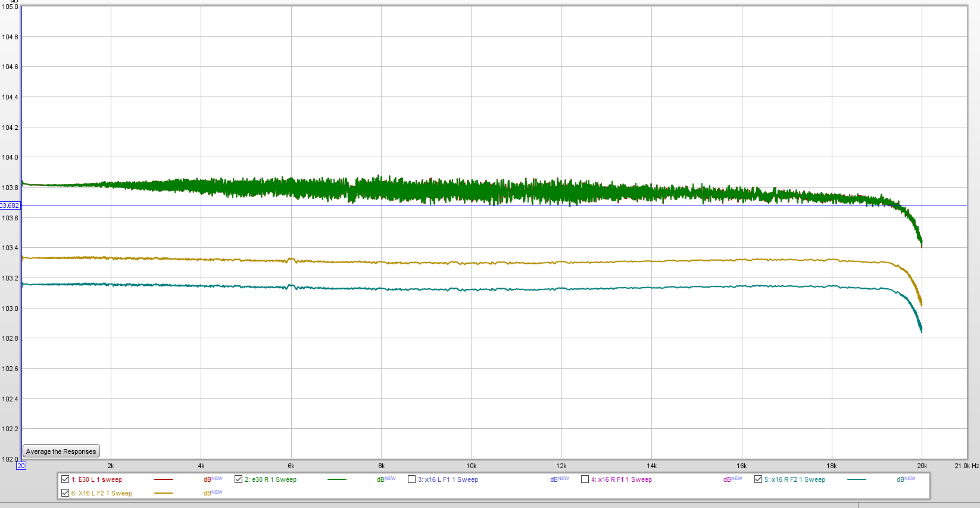
Task: Click the dB NEW value beside e30 R
Action: [386, 479]
